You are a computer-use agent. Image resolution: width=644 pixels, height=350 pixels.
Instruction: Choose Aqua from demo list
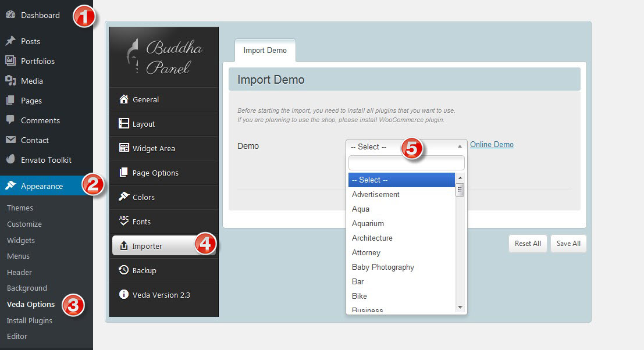tap(401, 209)
